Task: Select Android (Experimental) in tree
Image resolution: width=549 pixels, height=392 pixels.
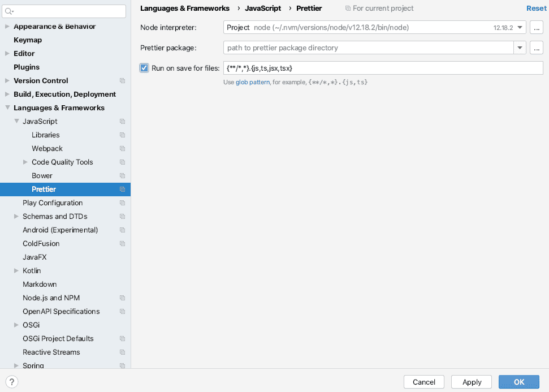Action: (x=60, y=230)
